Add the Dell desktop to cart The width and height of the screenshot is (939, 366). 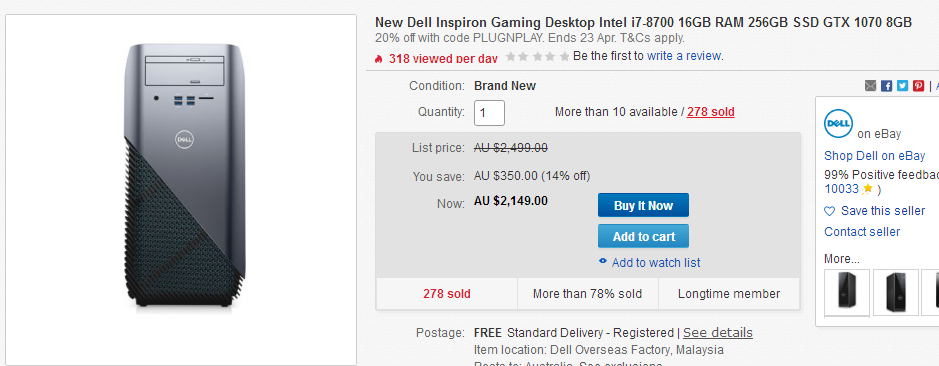pyautogui.click(x=643, y=237)
